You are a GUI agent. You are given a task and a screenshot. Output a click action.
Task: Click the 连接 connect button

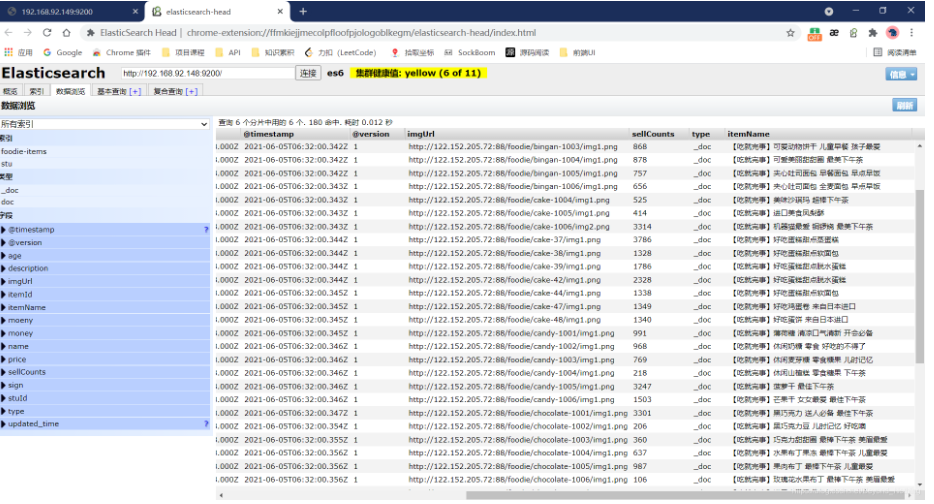(308, 73)
